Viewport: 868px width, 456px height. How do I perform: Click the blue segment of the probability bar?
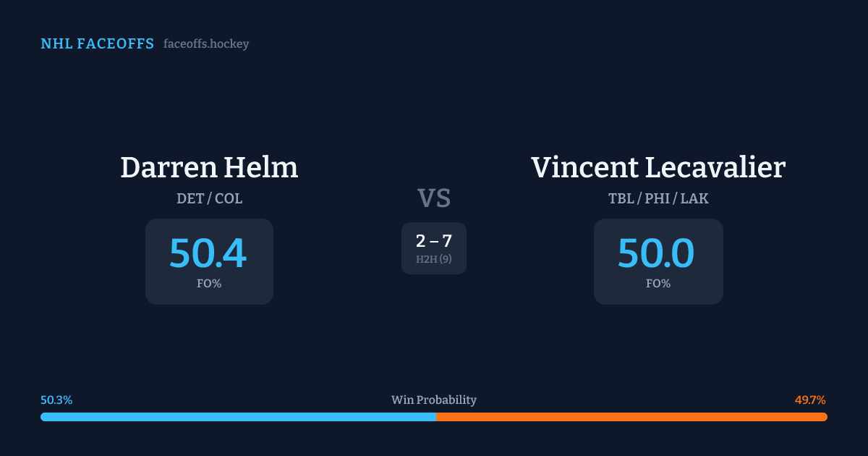point(239,417)
